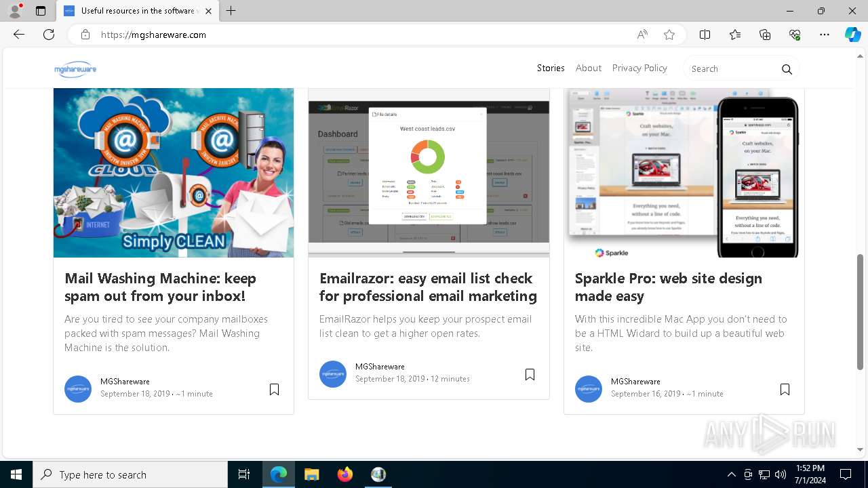Click the address bar URL
Image resolution: width=868 pixels, height=488 pixels.
point(153,35)
